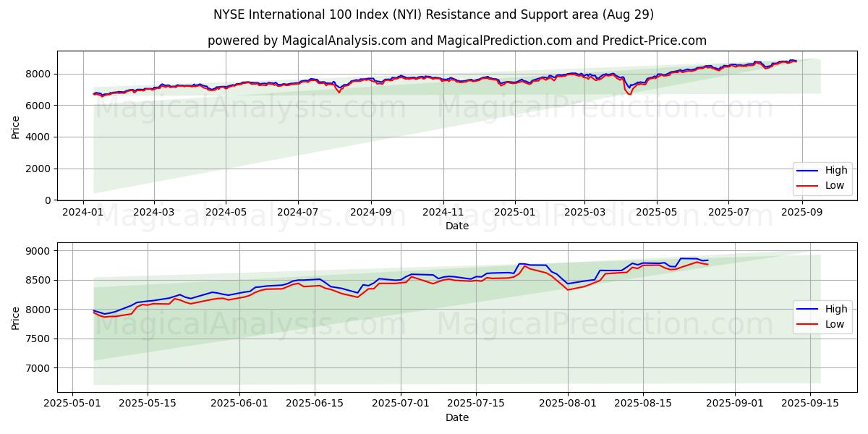Click the '2025-05-15' tick label on the bottom chart

[148, 404]
